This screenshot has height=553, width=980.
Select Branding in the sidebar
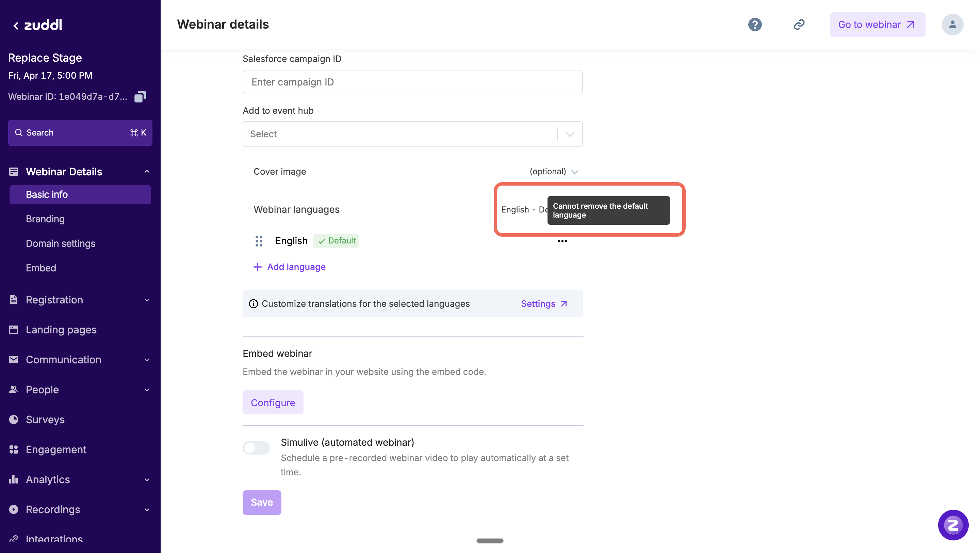coord(45,219)
